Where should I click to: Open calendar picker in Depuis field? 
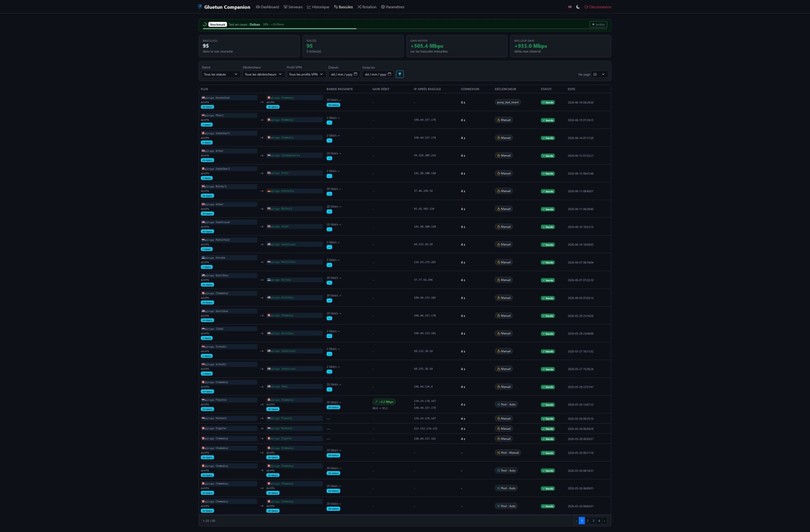click(356, 74)
